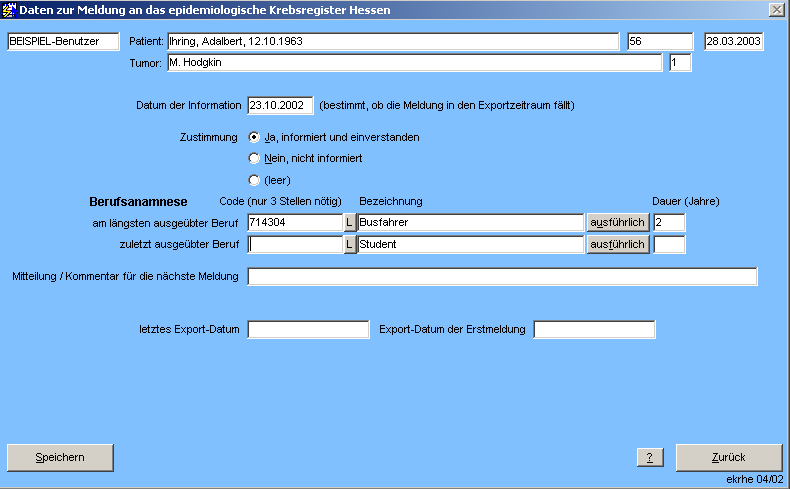Focus the empty code field for last occupation
This screenshot has height=489, width=790.
pos(295,244)
